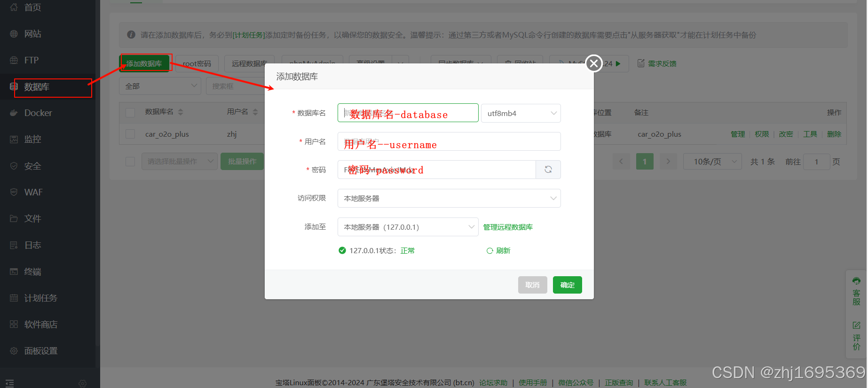Open the 全部 filter dropdown
The width and height of the screenshot is (868, 388).
tap(160, 86)
